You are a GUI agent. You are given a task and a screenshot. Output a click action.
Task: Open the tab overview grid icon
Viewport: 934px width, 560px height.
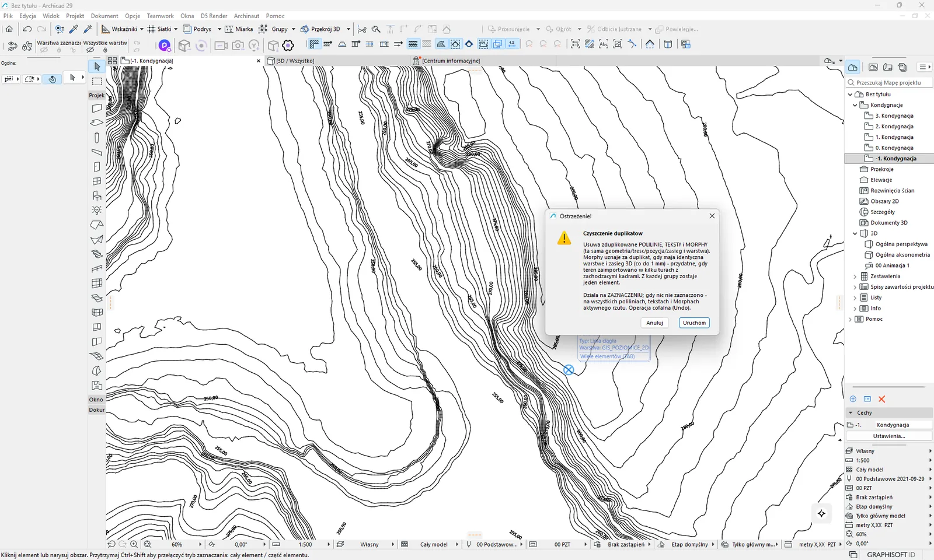(112, 61)
